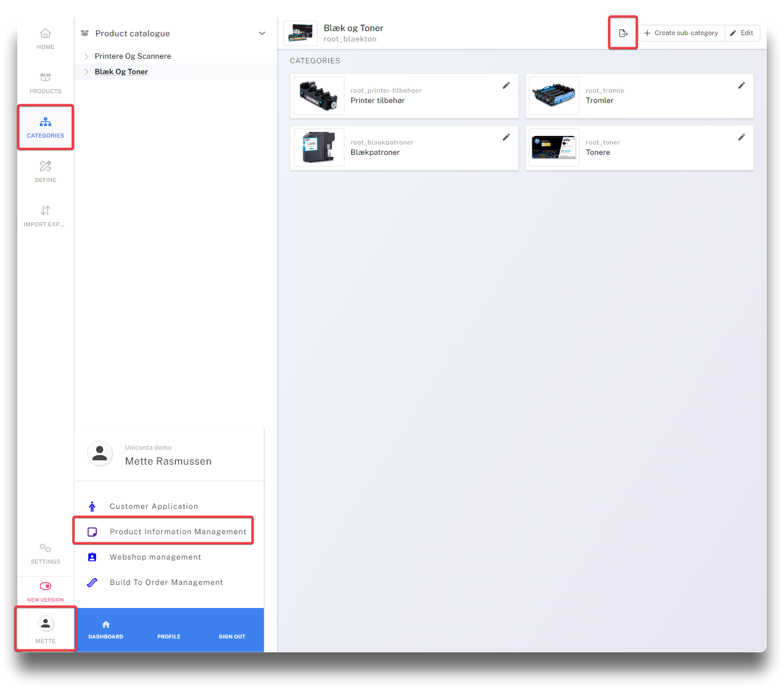Click the Mette user avatar in sidebar

[x=46, y=624]
